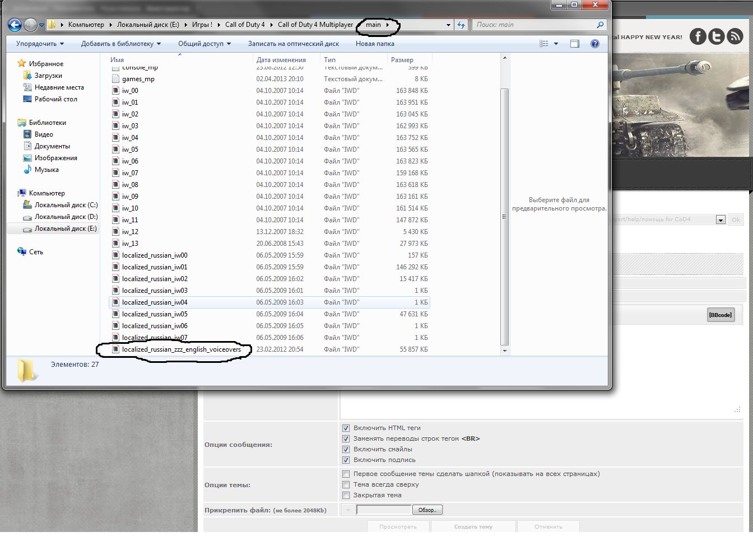Select the iw_00 file icon
The height and width of the screenshot is (560, 753).
[x=116, y=91]
